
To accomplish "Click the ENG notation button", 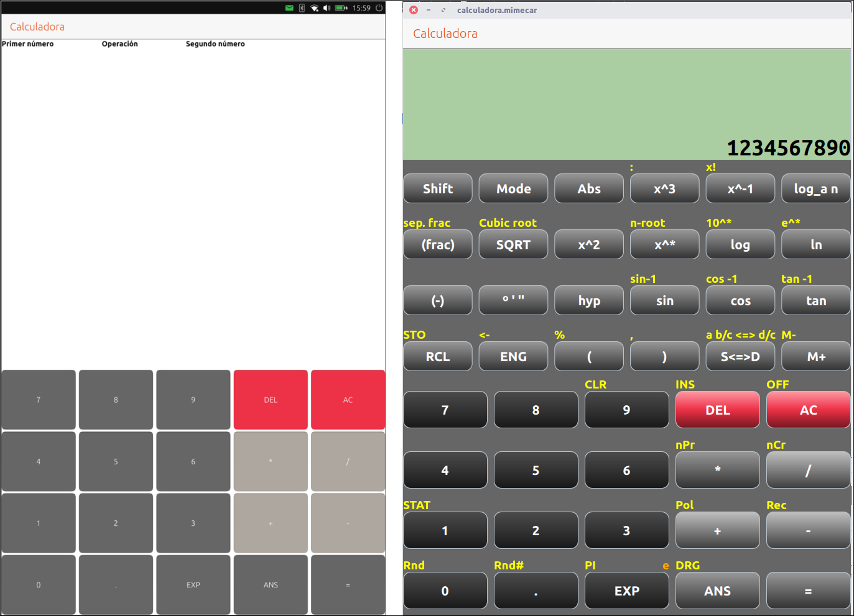I will coord(513,356).
